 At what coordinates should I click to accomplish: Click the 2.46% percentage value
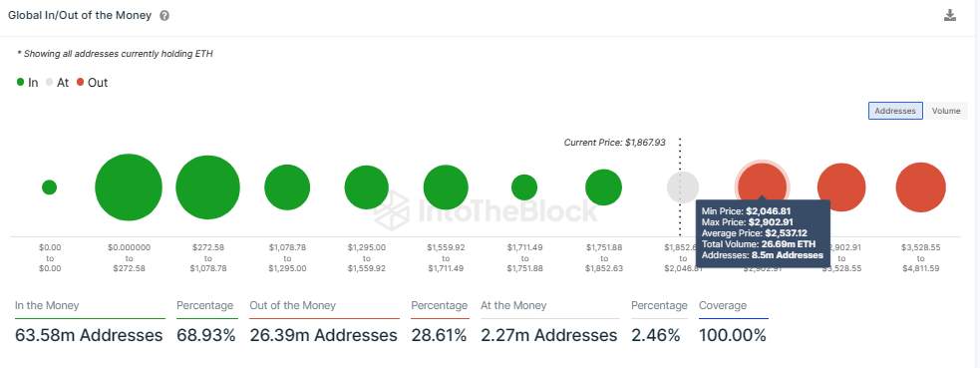tap(656, 335)
